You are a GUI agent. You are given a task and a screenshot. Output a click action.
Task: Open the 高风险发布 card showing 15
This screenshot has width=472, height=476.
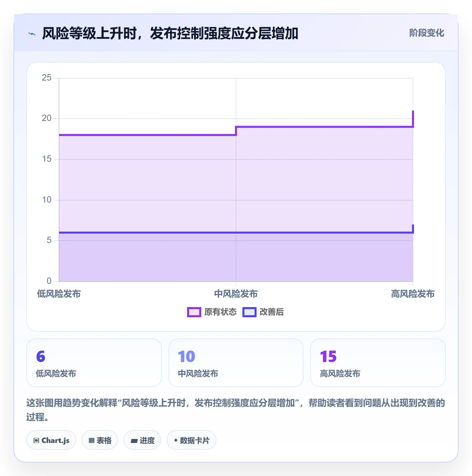point(378,363)
